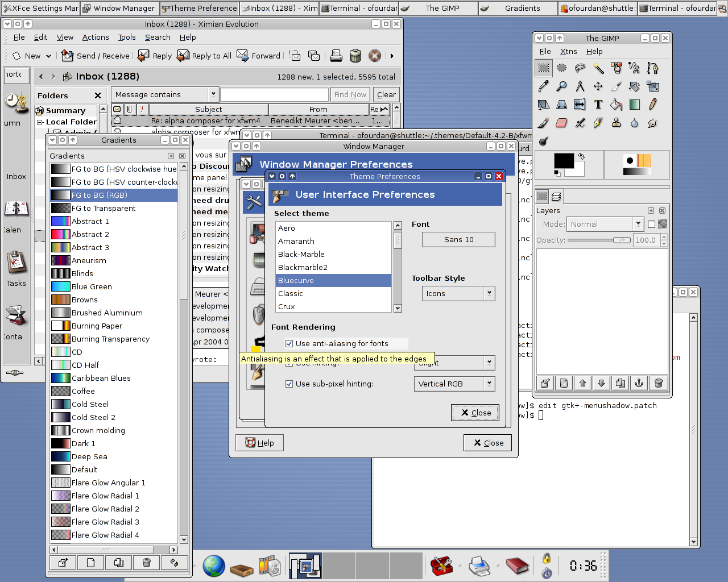The image size is (728, 582).
Task: Expand the Vertical RGB hinting dropdown
Action: point(454,384)
